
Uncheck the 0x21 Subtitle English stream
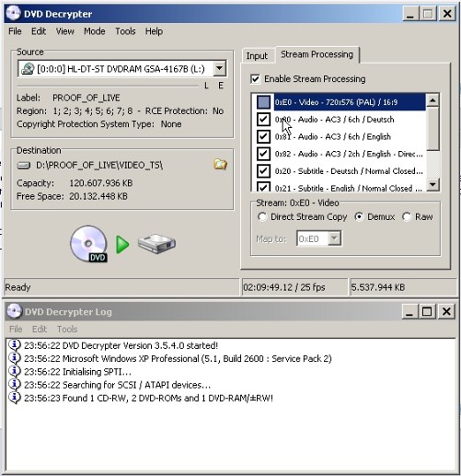263,187
